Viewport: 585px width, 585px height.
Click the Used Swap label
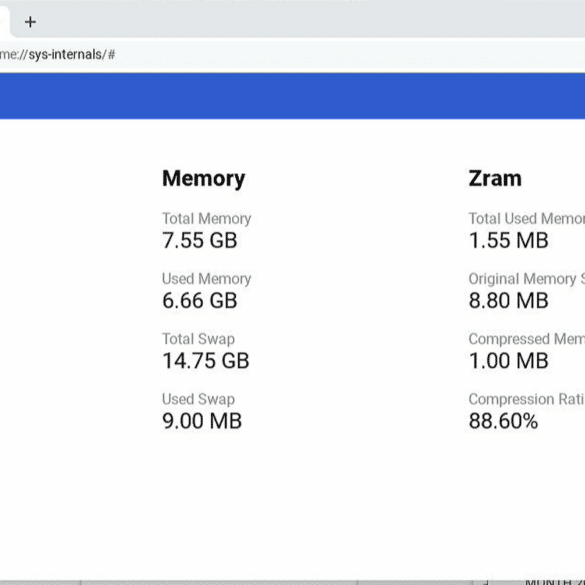198,399
